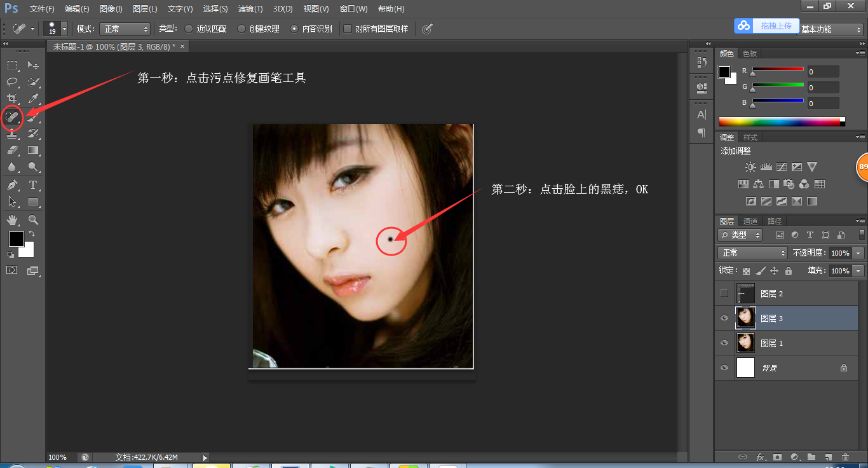Close the 未标题-1 document tab

click(182, 46)
